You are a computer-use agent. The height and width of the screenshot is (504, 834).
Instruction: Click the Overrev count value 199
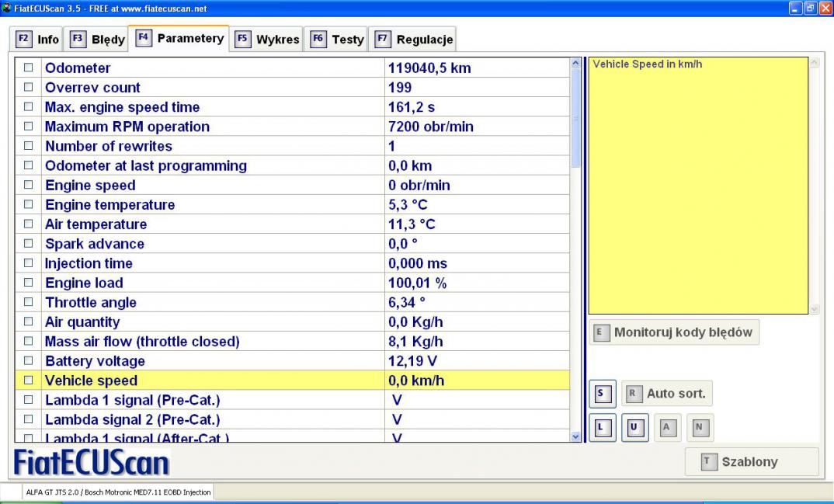coord(400,87)
